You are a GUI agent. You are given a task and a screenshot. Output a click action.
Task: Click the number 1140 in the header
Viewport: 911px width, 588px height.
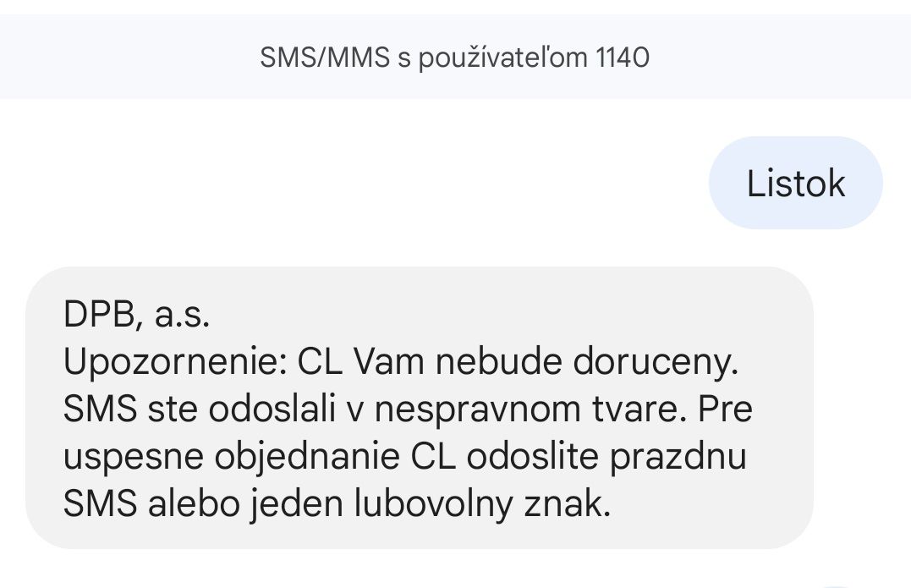(623, 58)
